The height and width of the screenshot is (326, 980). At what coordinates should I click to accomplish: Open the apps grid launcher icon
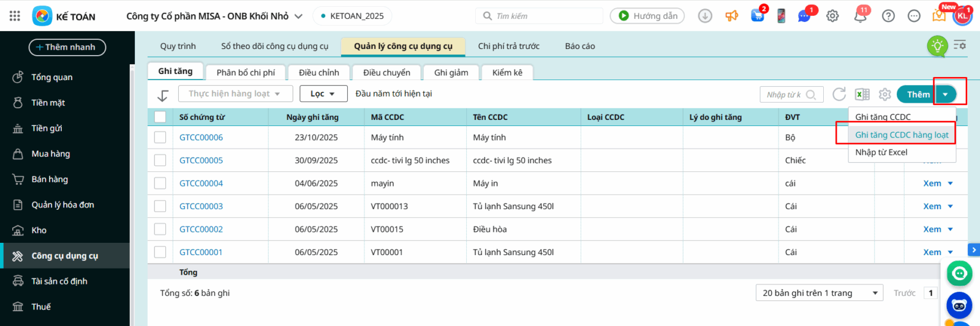pyautogui.click(x=15, y=16)
